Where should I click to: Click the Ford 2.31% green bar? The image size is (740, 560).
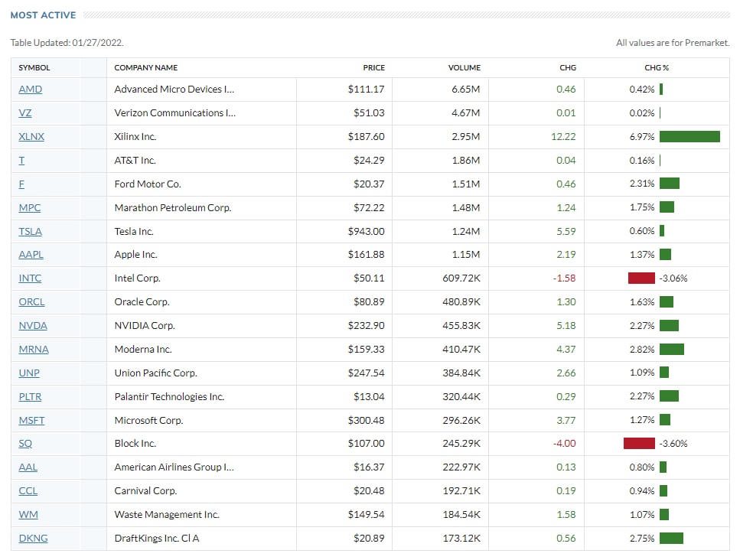(669, 184)
